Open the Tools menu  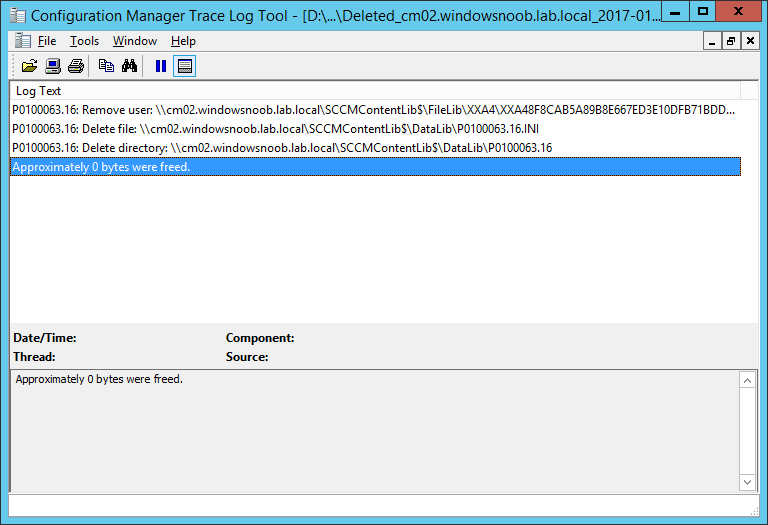[84, 41]
